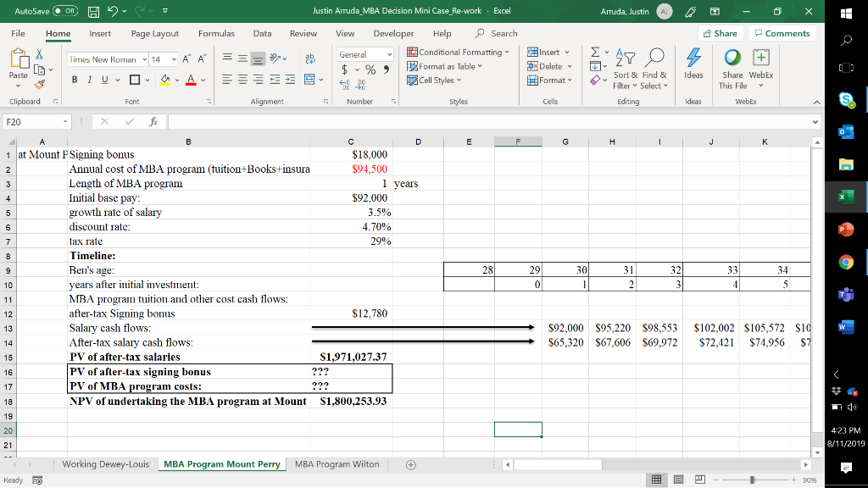Add a new sheet with the plus icon
Viewport: 868px width, 488px height.
411,464
